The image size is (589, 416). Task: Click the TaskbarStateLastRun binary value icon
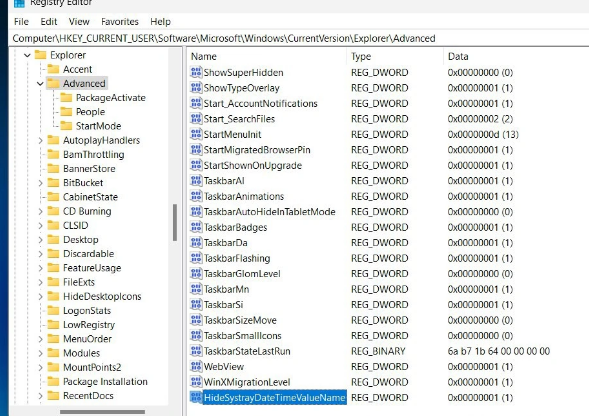point(196,351)
